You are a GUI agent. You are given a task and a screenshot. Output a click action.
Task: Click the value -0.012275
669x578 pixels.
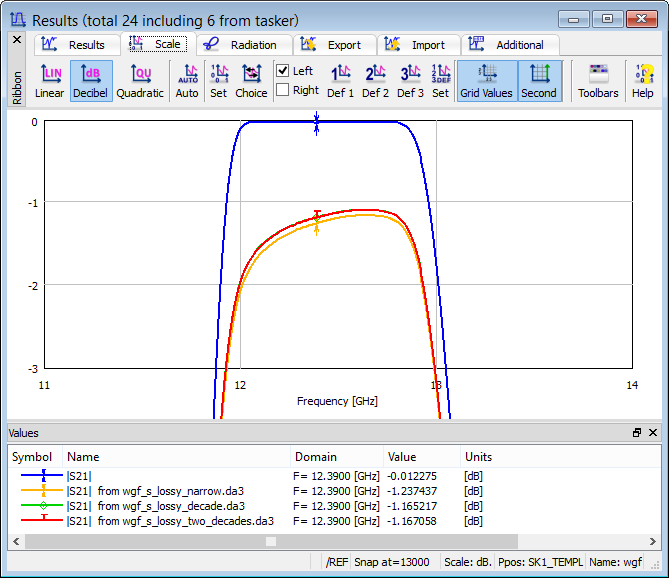click(412, 476)
